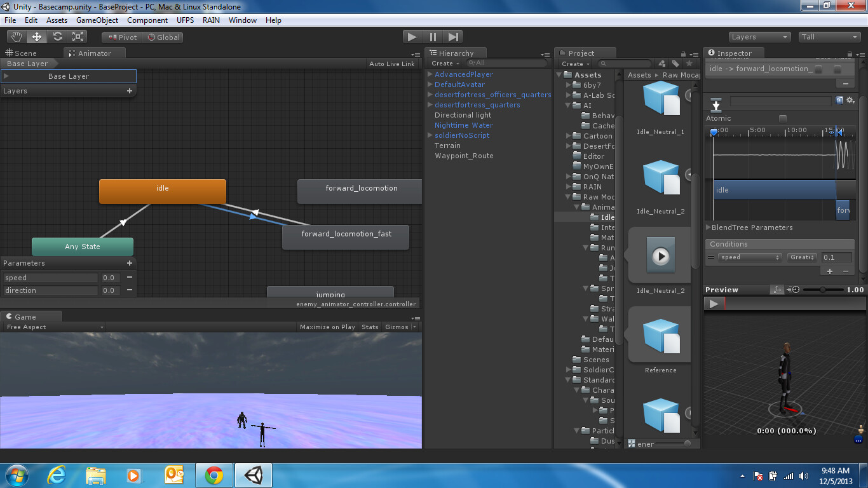Toggle Auto Live Link in the Animator

coord(390,64)
